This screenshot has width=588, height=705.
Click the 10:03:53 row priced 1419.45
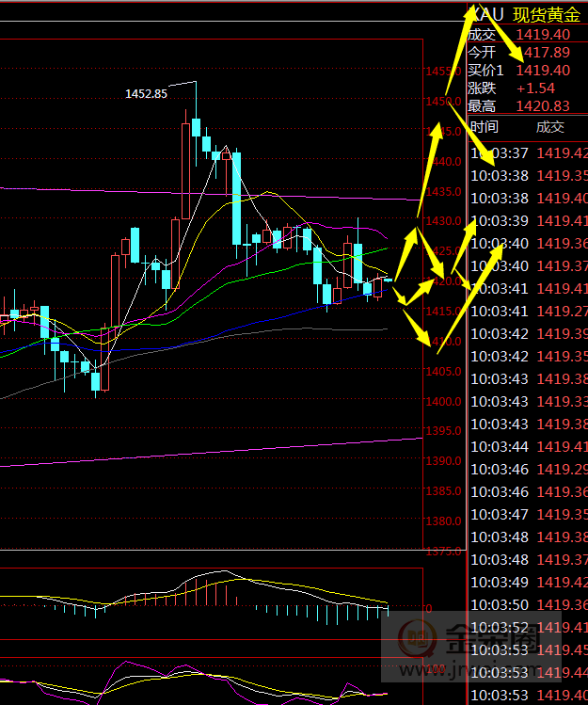[x=529, y=649]
